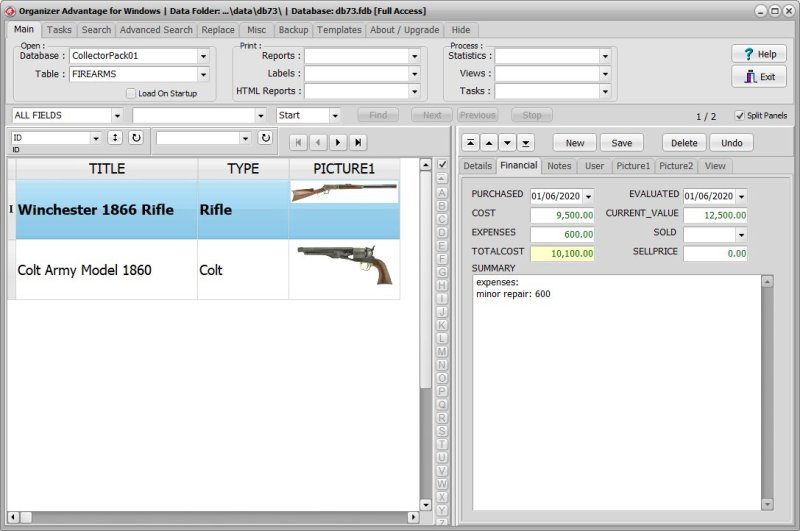Open the Database dropdown
Image resolution: width=800 pixels, height=531 pixels.
[204, 56]
